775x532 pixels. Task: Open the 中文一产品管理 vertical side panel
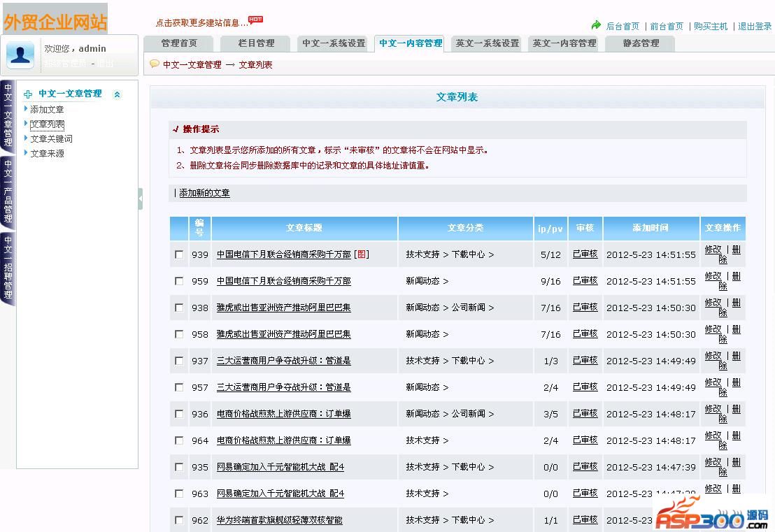8,190
